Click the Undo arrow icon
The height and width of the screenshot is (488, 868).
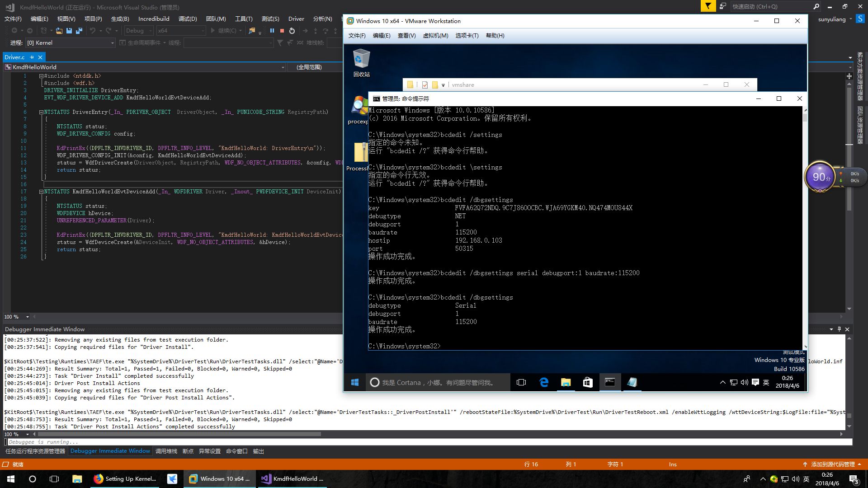pyautogui.click(x=93, y=31)
